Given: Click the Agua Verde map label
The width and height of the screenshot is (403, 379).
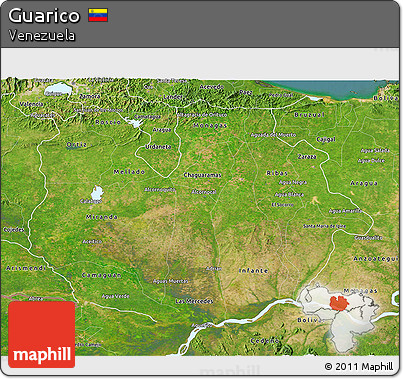Looking at the screenshot, I should [x=115, y=296].
